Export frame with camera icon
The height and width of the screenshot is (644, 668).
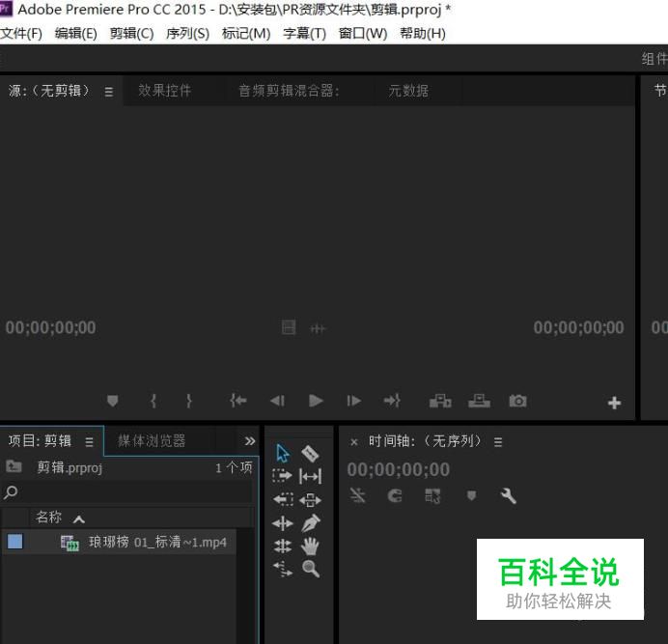(518, 401)
